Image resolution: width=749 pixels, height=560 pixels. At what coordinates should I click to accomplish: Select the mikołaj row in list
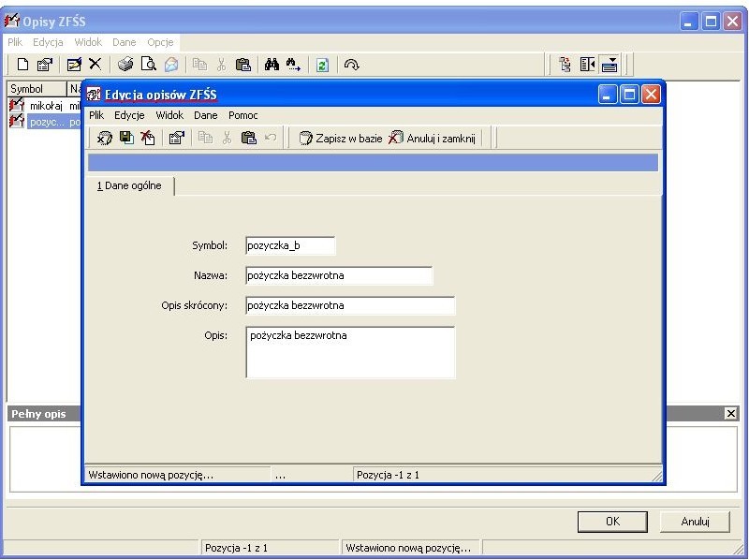click(x=44, y=106)
